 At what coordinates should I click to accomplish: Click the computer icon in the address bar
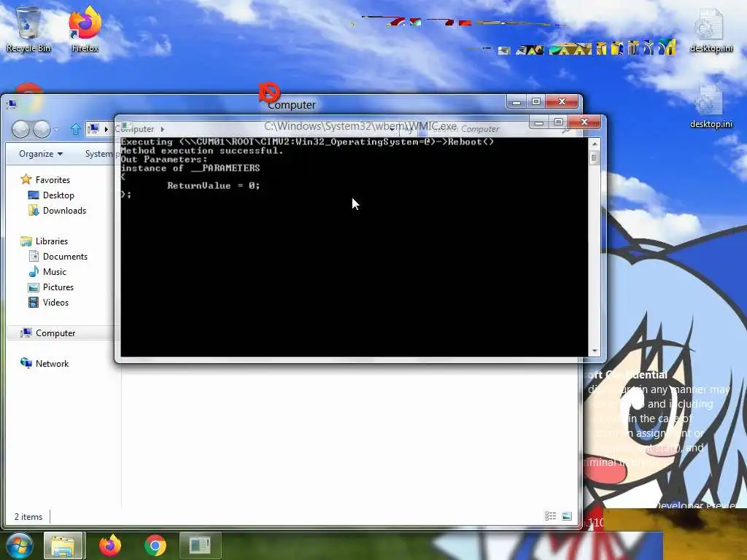93,128
